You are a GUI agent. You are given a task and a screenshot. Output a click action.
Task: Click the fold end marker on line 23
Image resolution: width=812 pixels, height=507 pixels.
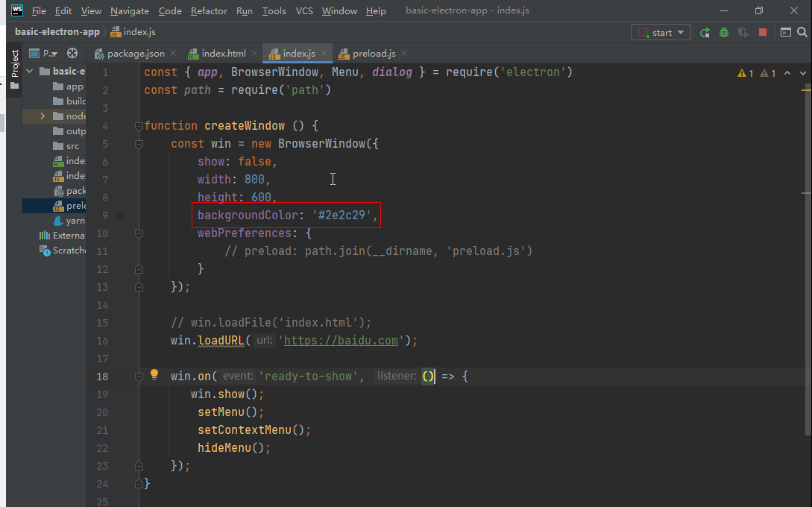point(139,466)
